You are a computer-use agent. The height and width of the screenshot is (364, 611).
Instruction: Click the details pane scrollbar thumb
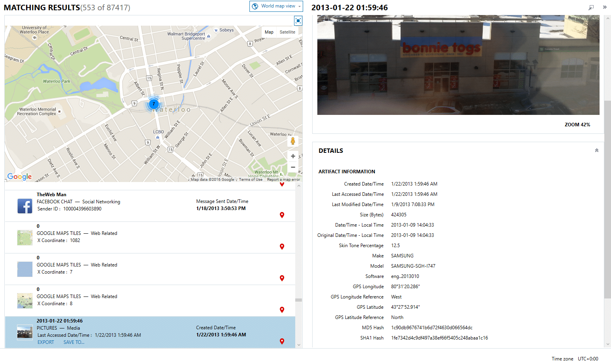click(607, 199)
